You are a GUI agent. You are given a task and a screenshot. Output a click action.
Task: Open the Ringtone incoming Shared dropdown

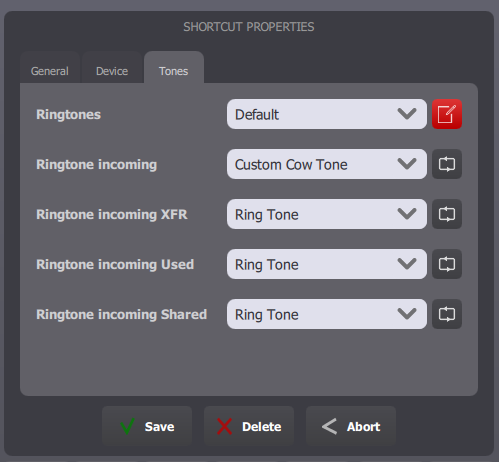click(x=327, y=314)
